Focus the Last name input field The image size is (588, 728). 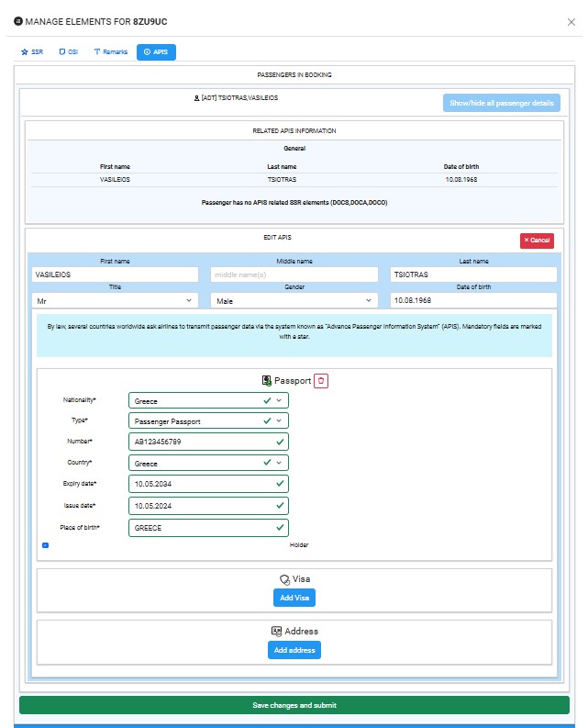pos(473,274)
